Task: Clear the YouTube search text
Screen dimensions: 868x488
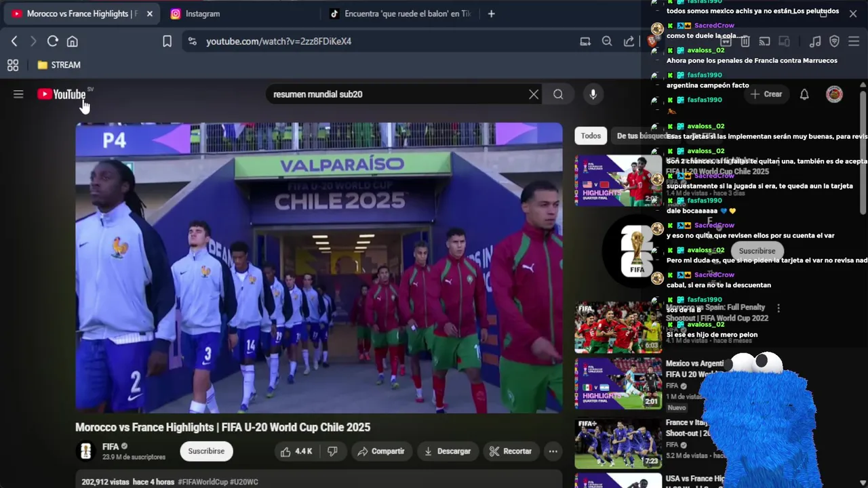Action: (x=534, y=94)
